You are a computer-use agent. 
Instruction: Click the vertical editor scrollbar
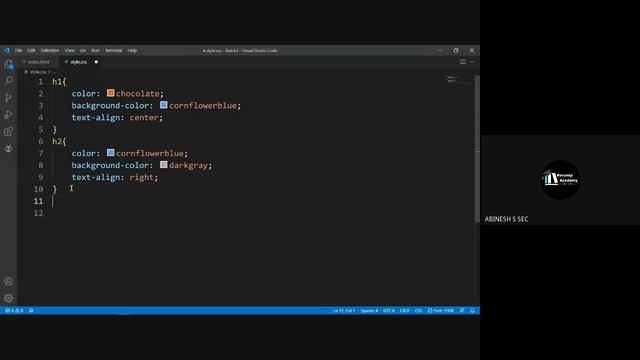pos(477,149)
